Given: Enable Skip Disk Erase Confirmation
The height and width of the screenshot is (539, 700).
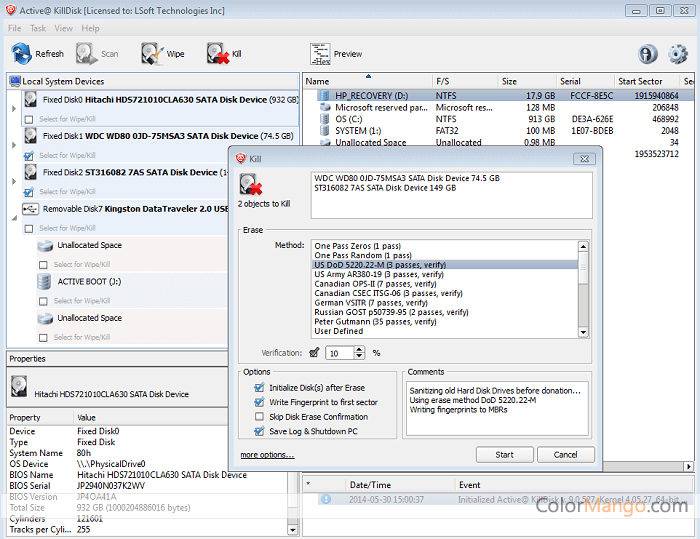Looking at the screenshot, I should point(259,417).
